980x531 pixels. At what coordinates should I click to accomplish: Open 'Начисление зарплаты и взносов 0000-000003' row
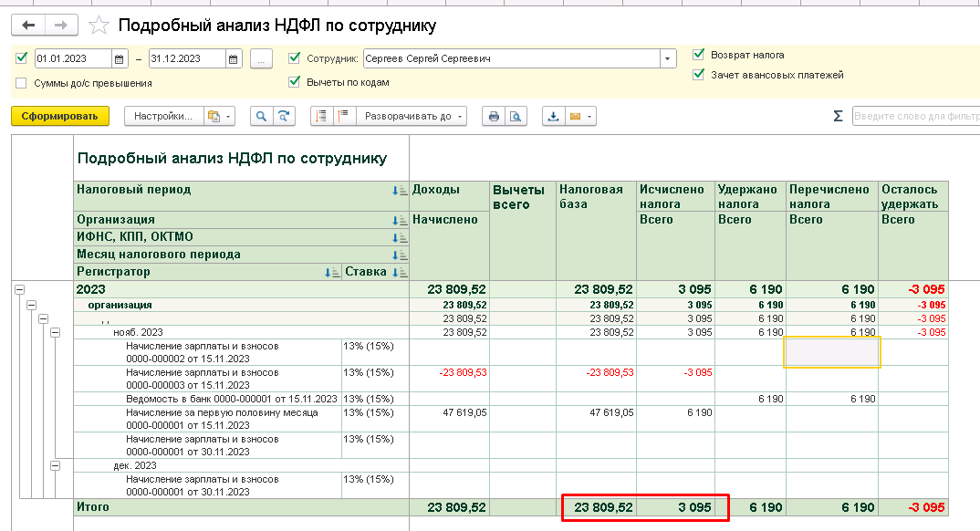coord(202,379)
